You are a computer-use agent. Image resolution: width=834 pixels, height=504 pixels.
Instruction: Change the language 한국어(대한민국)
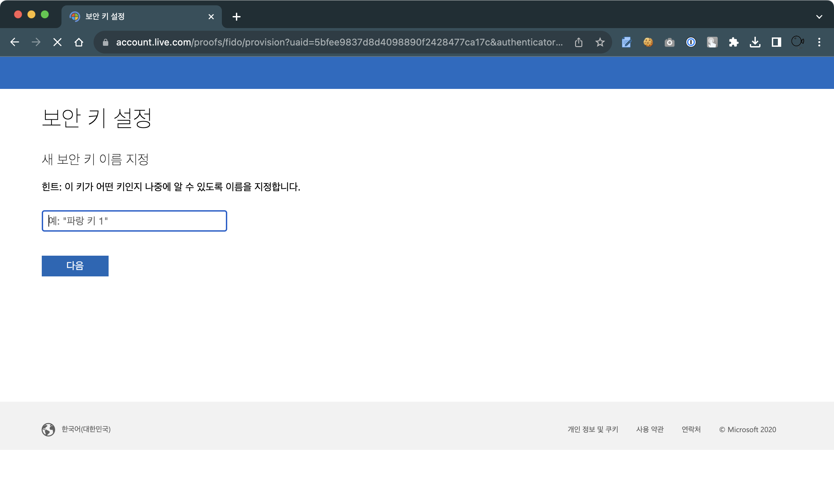(86, 429)
